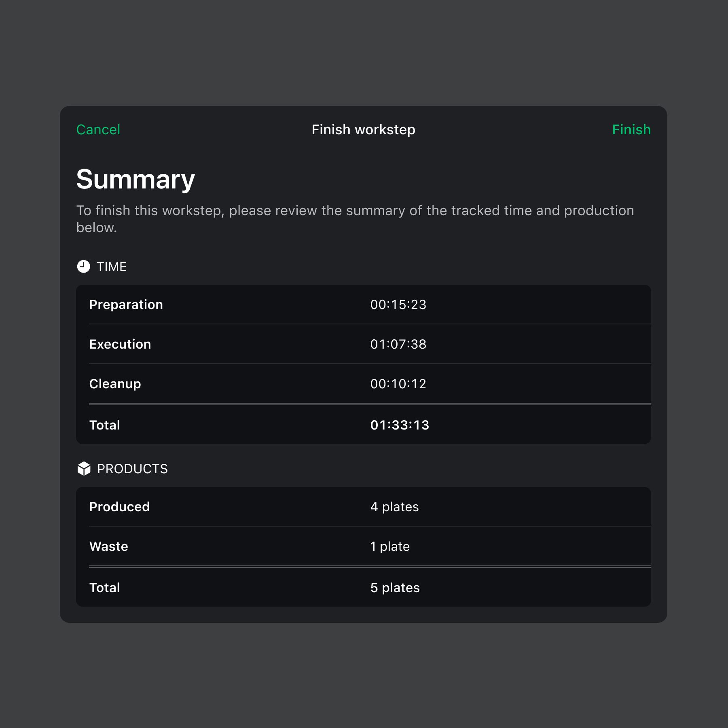This screenshot has width=728, height=728.
Task: Click the preparation time 00:15:23
Action: pyautogui.click(x=398, y=305)
